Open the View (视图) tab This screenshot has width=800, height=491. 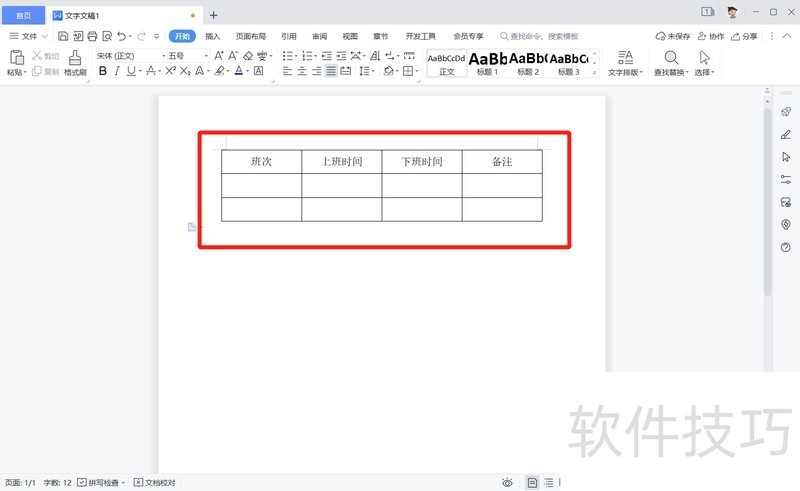pyautogui.click(x=350, y=36)
